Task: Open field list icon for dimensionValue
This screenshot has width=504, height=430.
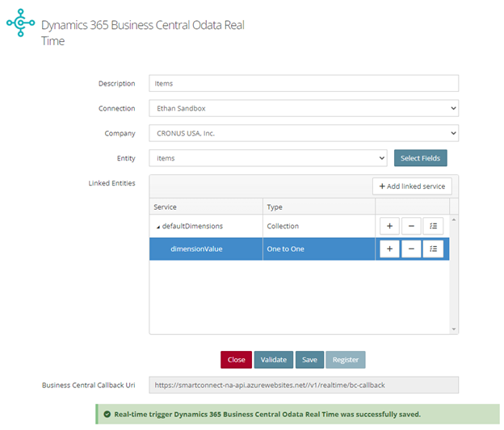Action: coord(433,248)
